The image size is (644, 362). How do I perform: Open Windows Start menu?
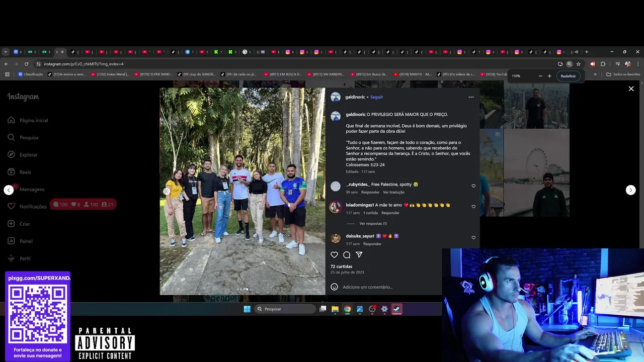pyautogui.click(x=247, y=309)
